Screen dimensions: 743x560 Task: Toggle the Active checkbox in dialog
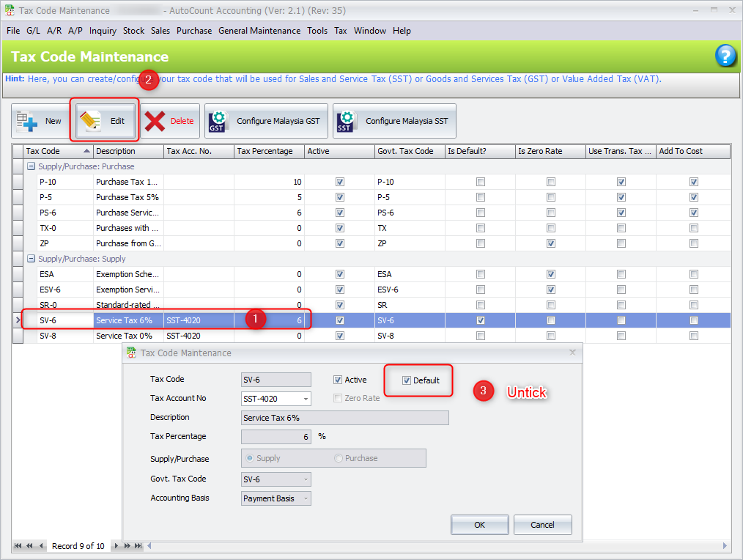[338, 380]
